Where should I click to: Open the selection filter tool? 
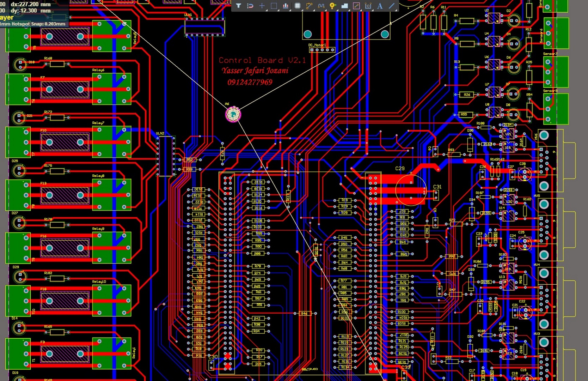point(239,6)
